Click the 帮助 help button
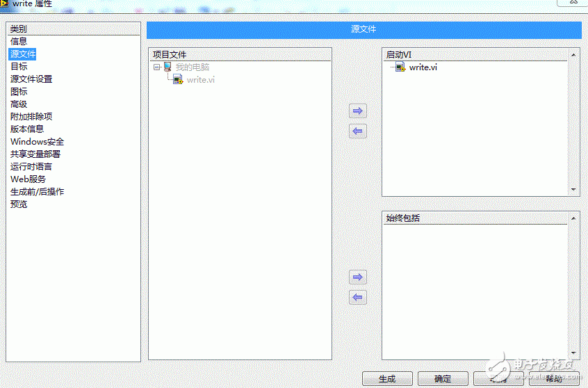 coord(554,379)
